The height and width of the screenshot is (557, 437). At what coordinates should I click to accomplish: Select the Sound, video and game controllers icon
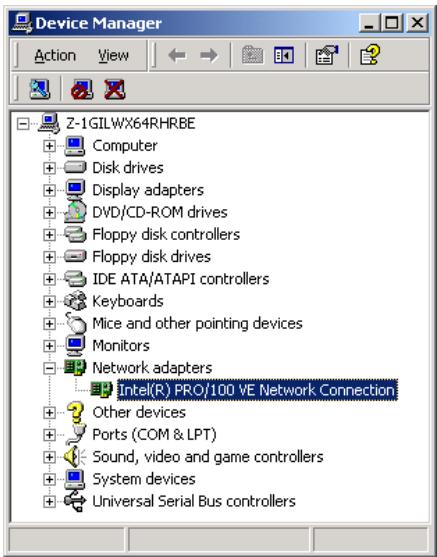point(75,457)
